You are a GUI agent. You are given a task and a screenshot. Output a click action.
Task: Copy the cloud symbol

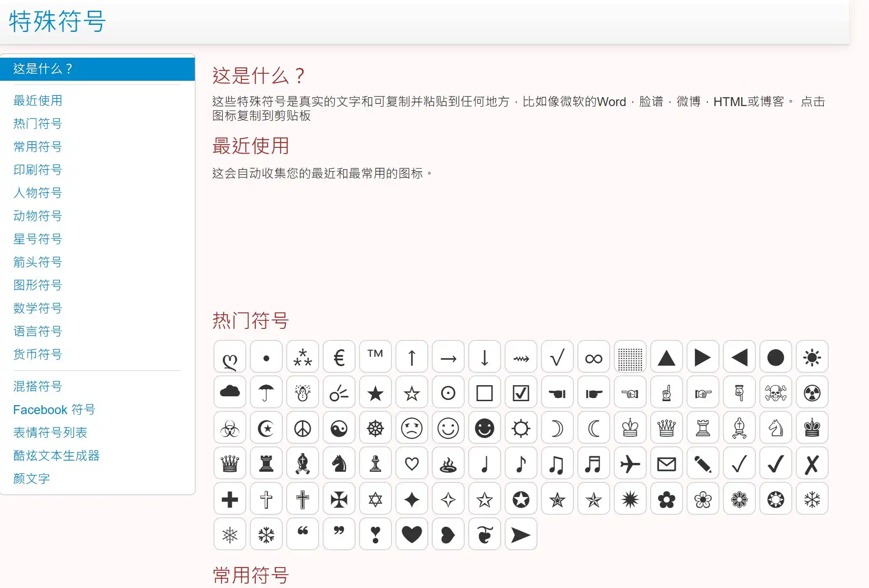[x=230, y=392]
